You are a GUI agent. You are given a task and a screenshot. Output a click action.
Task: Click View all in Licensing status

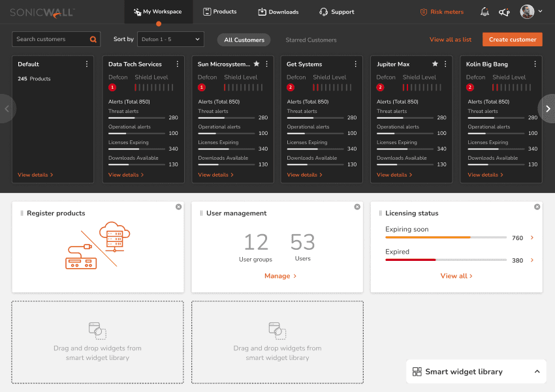[456, 276]
